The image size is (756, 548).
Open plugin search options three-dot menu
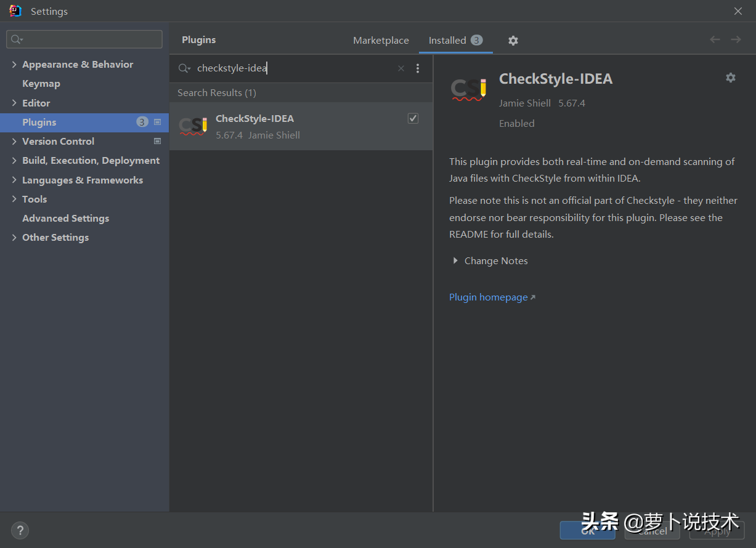[x=418, y=68]
